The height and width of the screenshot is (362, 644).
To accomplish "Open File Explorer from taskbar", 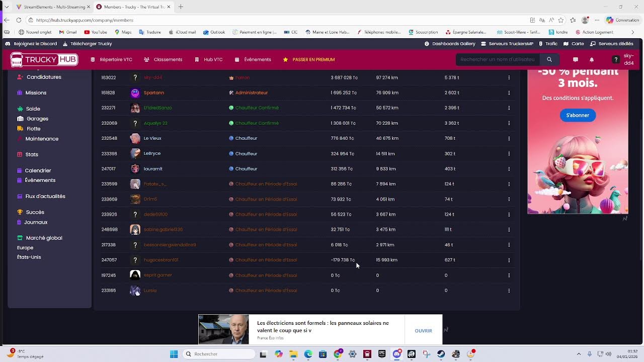I will [293, 354].
